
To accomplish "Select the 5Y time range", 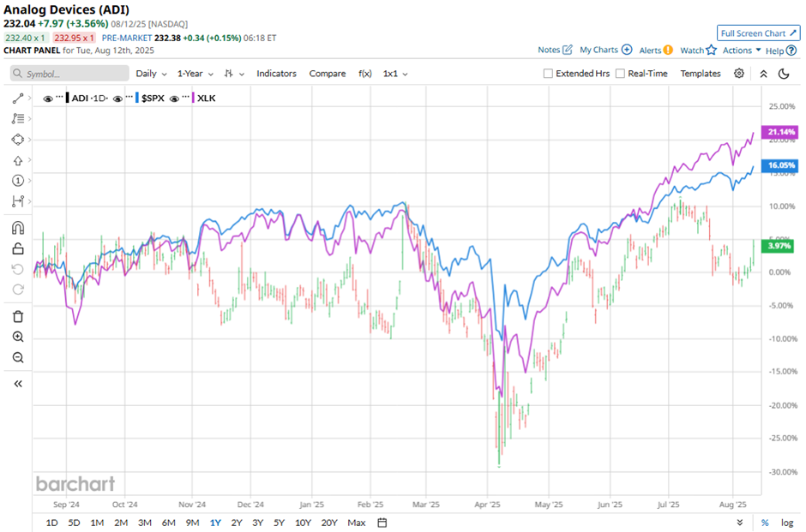I will click(280, 523).
